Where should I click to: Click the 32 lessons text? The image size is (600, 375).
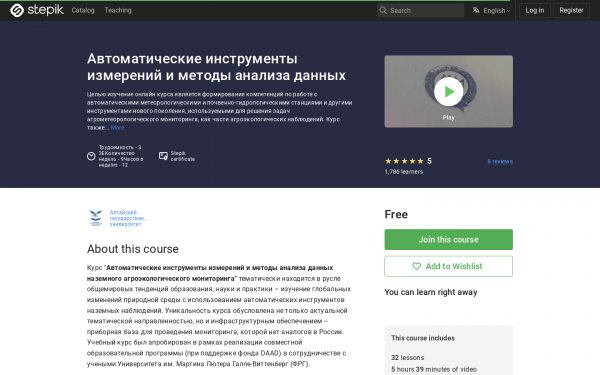408,357
